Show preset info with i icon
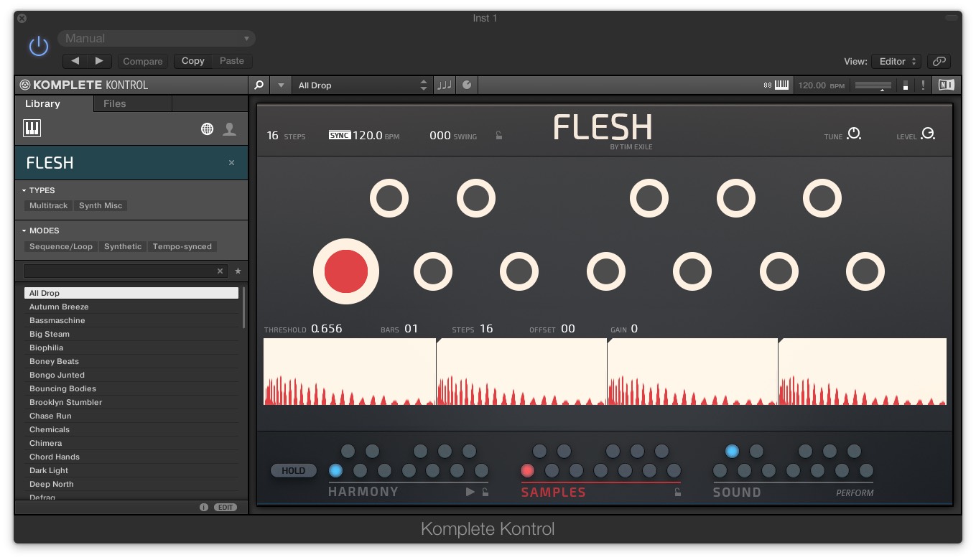 204,508
